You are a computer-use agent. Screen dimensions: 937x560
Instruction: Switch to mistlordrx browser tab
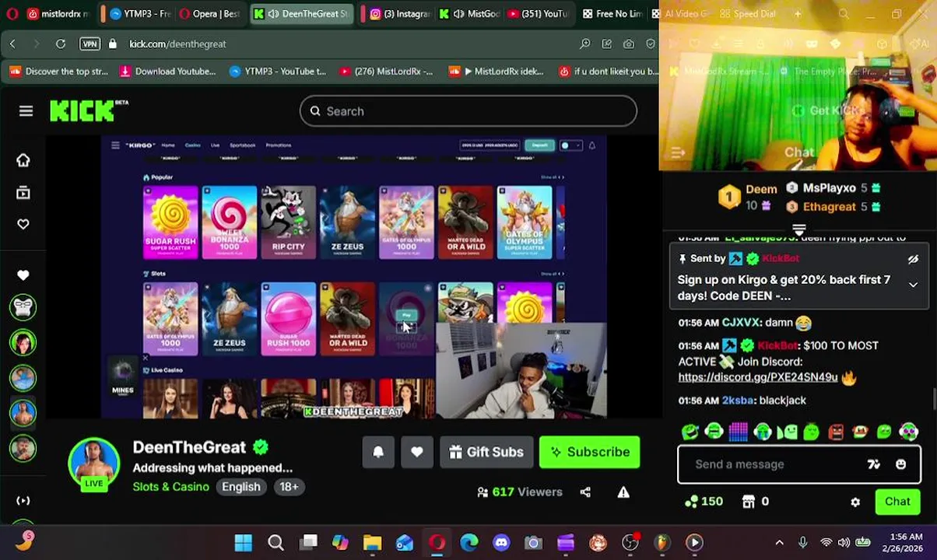pos(58,14)
